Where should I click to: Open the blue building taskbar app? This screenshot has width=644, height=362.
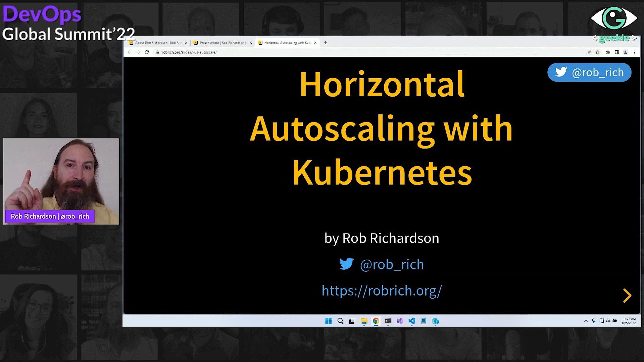[436, 321]
